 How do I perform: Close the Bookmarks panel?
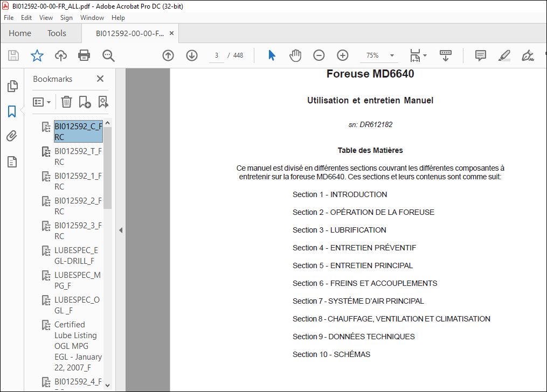100,79
